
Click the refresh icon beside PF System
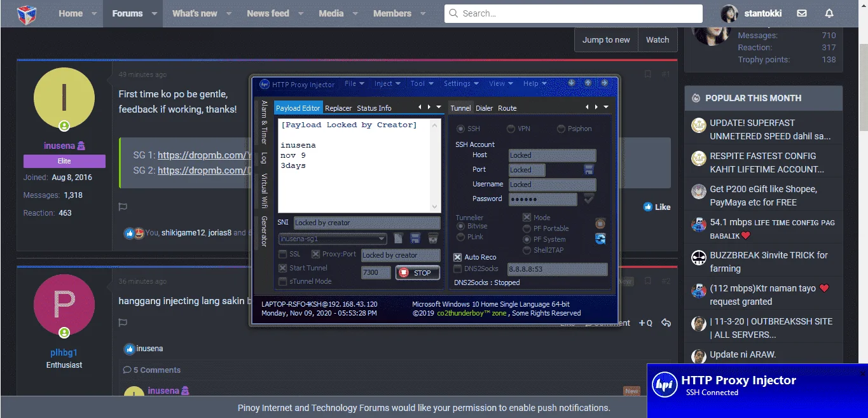pyautogui.click(x=600, y=239)
